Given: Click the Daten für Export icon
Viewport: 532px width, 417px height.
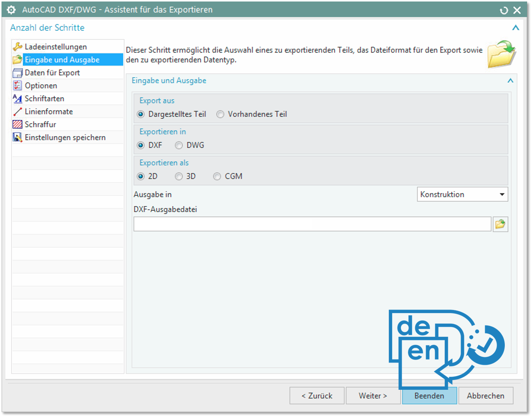Looking at the screenshot, I should click(x=17, y=73).
